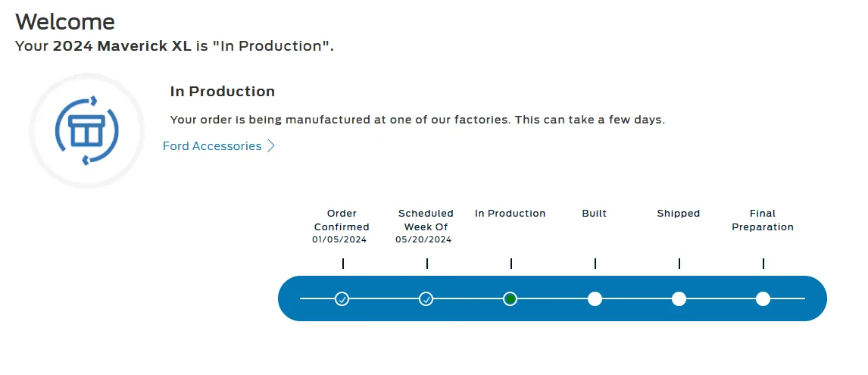This screenshot has height=375, width=868.
Task: Click the Order Confirmed label
Action: [x=342, y=220]
